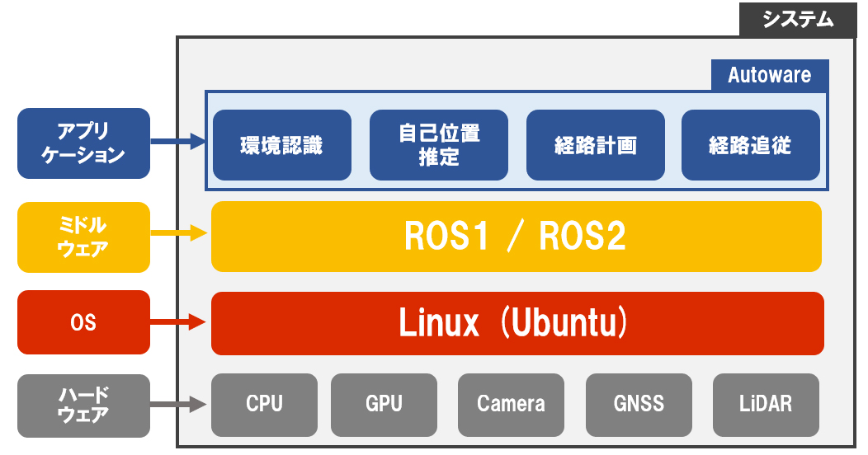This screenshot has width=868, height=455.
Task: Select the Autoware label
Action: [770, 75]
